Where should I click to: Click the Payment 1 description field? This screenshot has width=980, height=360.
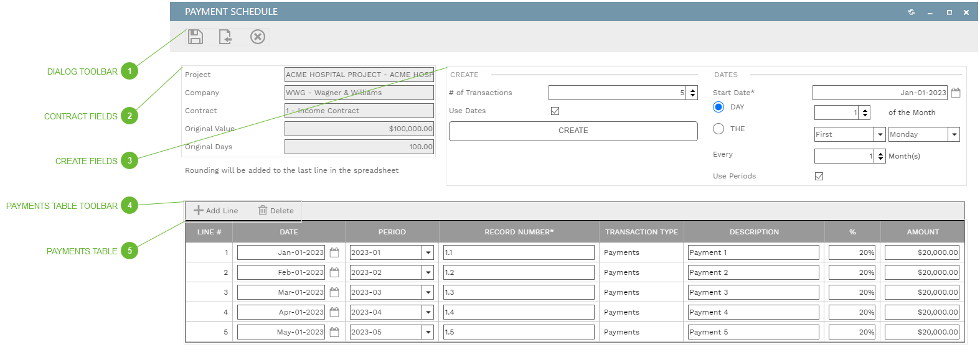point(753,252)
